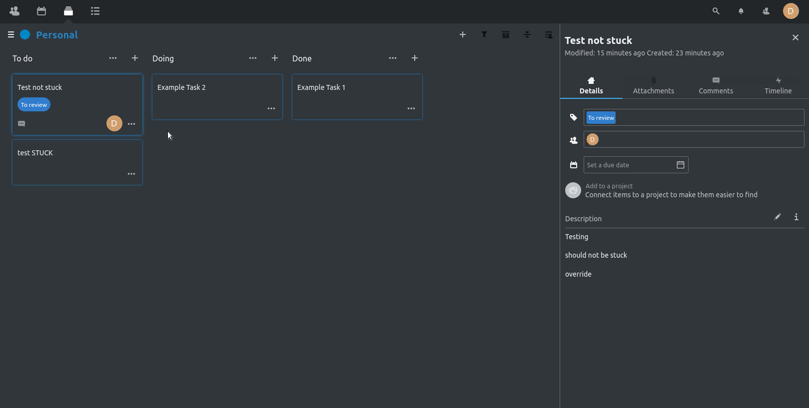Open the Contacts app icon
Image resolution: width=809 pixels, height=408 pixels.
point(14,11)
